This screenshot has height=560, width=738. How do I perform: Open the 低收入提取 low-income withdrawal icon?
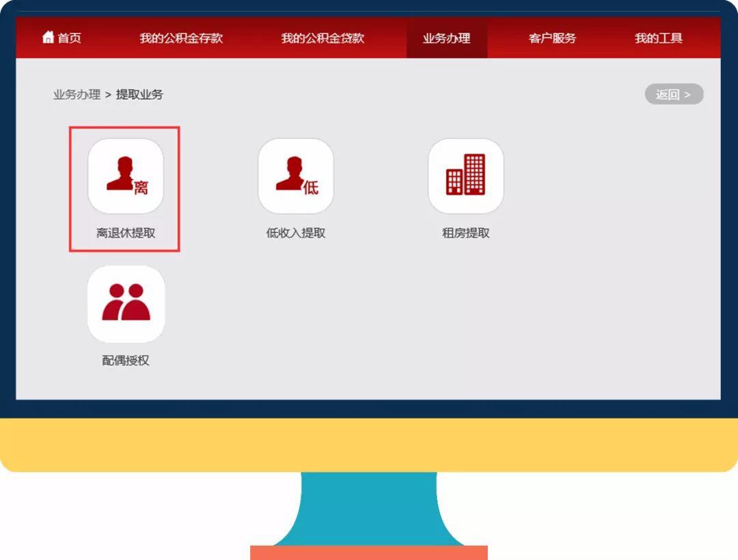coord(295,176)
